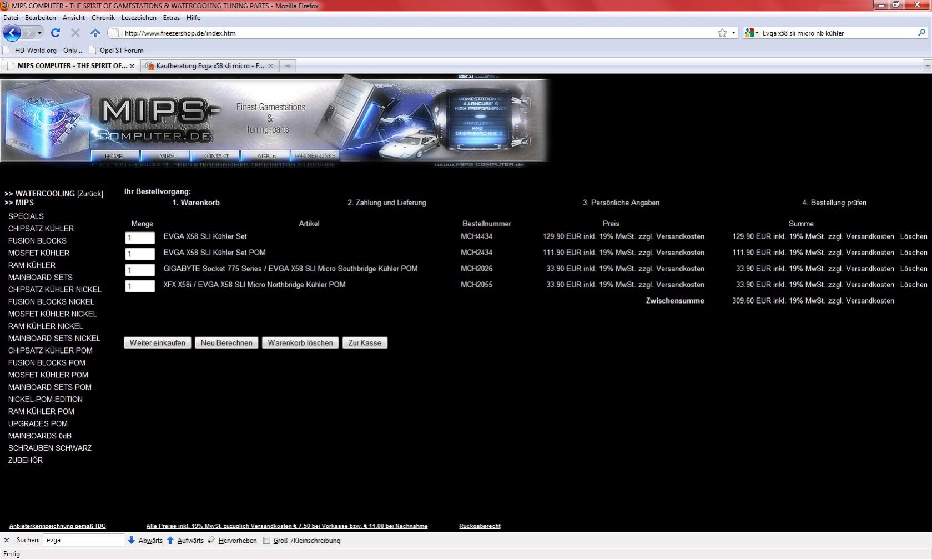Image resolution: width=932 pixels, height=560 pixels.
Task: Click the search magnifier icon
Action: point(922,33)
